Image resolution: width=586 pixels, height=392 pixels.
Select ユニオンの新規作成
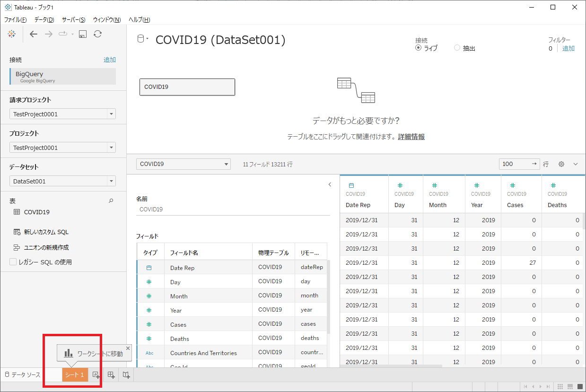(46, 247)
